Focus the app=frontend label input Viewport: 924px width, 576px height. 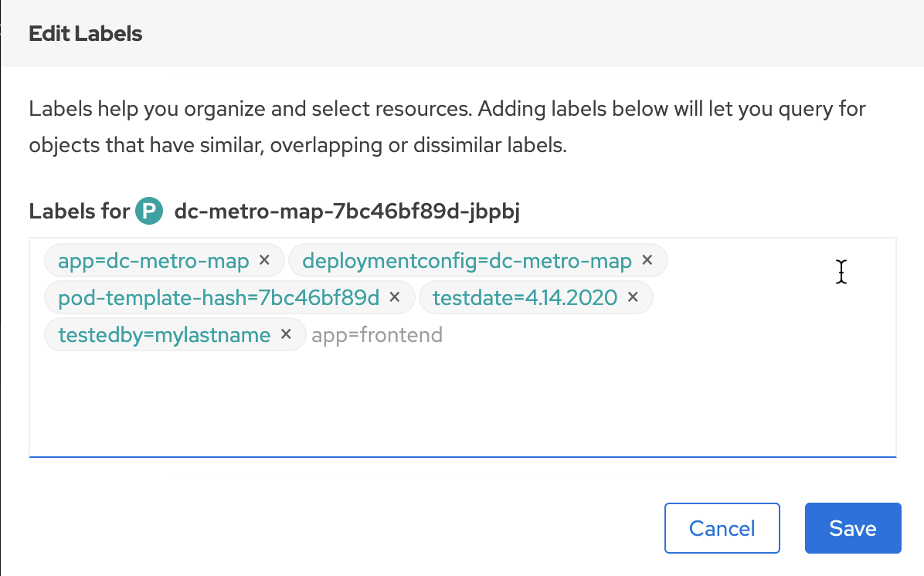[x=377, y=335]
